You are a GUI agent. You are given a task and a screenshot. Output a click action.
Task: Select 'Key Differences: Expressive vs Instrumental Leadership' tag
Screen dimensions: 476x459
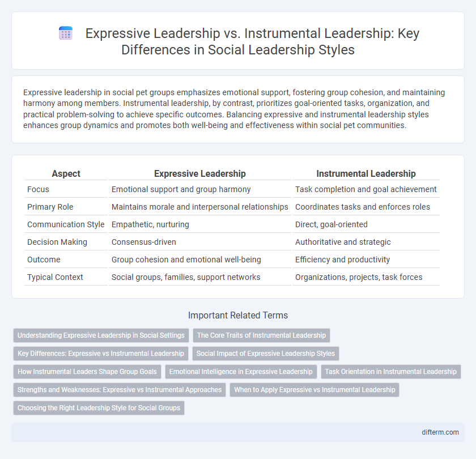pyautogui.click(x=101, y=354)
